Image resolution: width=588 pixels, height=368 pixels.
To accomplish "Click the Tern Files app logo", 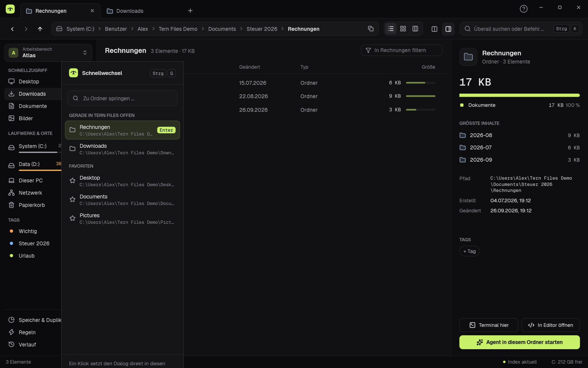I will tap(10, 9).
